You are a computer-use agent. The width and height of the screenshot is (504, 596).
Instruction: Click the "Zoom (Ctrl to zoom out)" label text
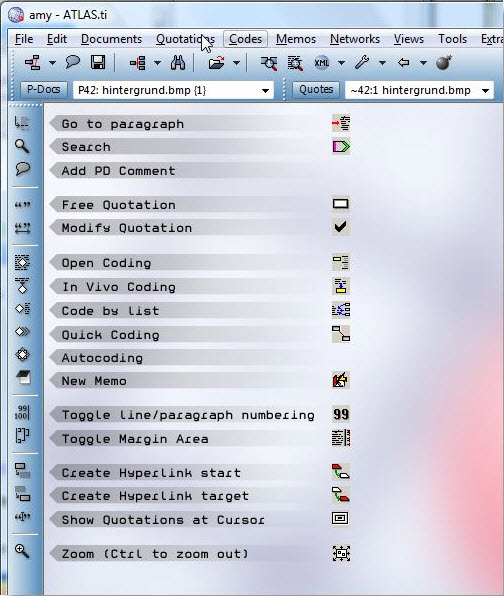pyautogui.click(x=155, y=554)
